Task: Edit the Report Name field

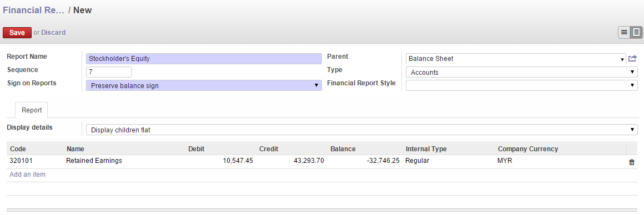Action: 204,59
